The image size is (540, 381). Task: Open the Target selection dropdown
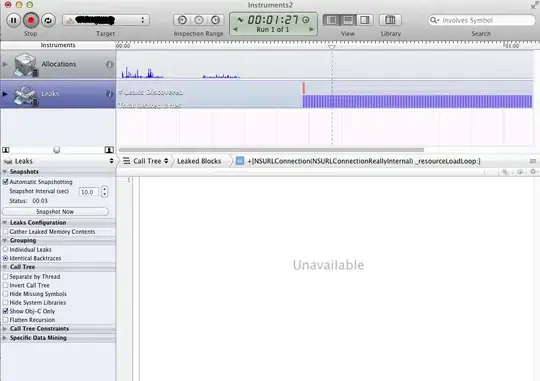106,20
